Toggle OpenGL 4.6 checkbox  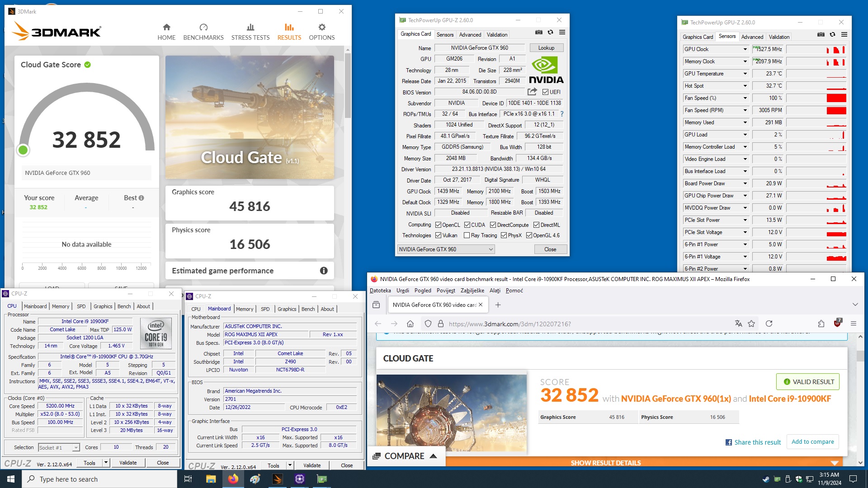529,235
